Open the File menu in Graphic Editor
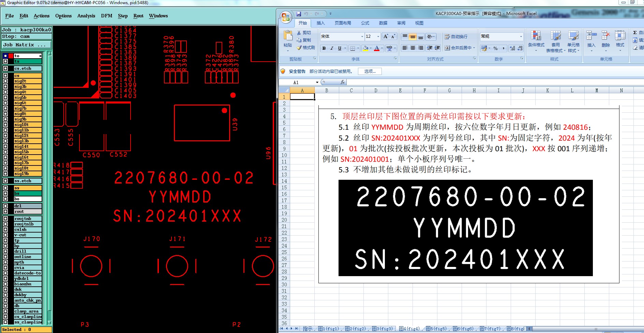This screenshot has height=333, width=644. 10,16
